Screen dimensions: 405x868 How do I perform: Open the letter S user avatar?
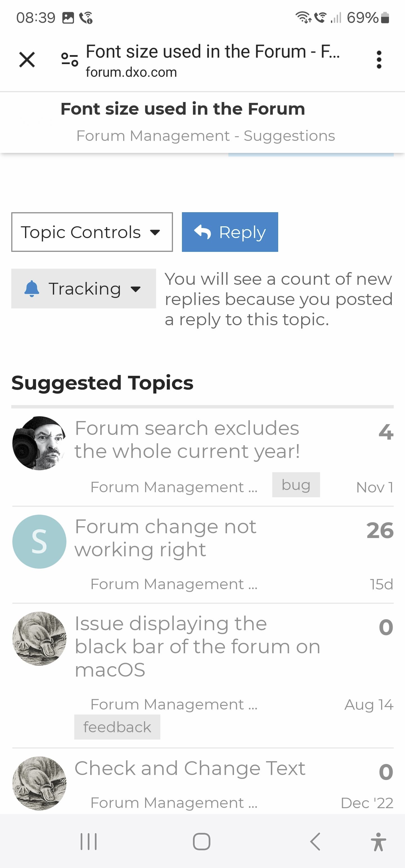[x=39, y=541]
